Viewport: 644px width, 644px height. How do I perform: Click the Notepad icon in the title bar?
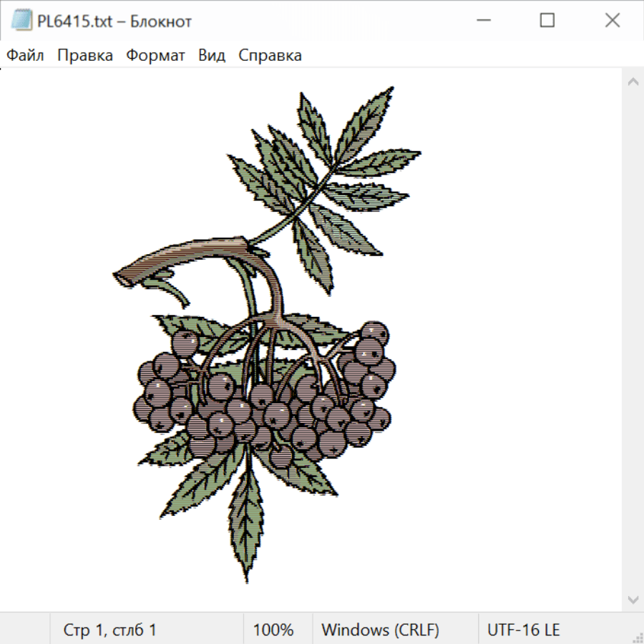22,21
